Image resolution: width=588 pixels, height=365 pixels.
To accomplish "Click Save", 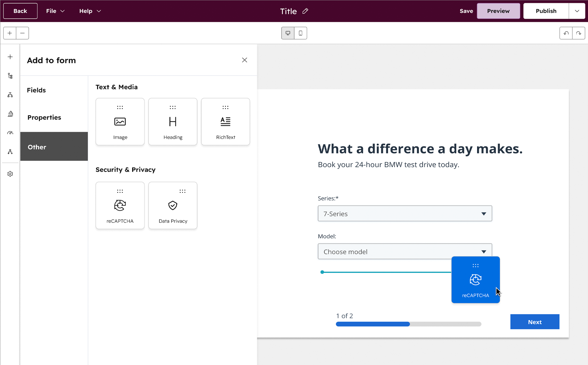I will (466, 11).
